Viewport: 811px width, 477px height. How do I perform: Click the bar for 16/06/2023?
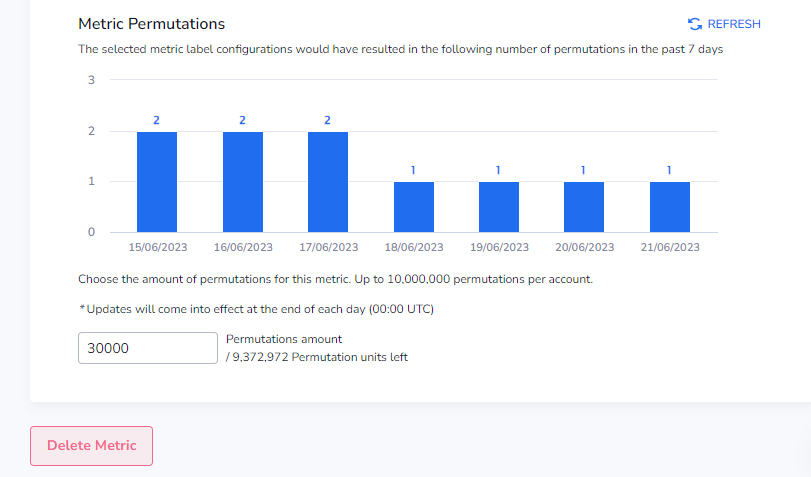point(243,182)
